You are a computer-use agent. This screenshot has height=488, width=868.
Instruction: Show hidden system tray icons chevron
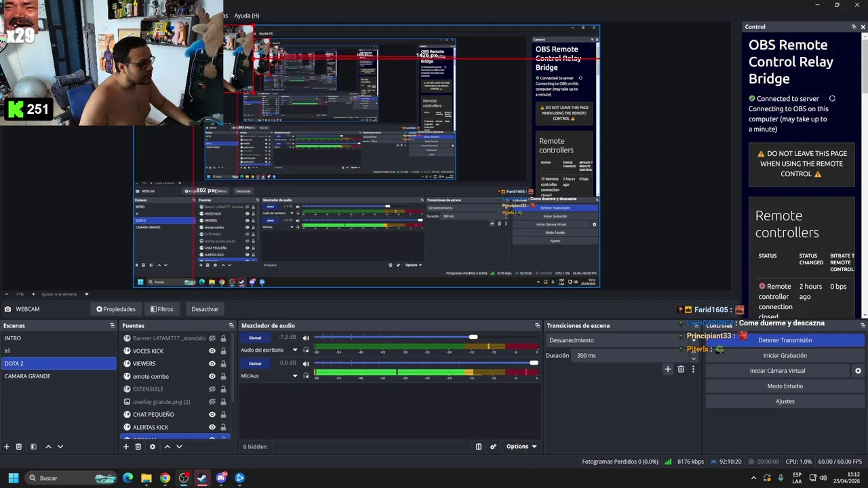coord(753,478)
